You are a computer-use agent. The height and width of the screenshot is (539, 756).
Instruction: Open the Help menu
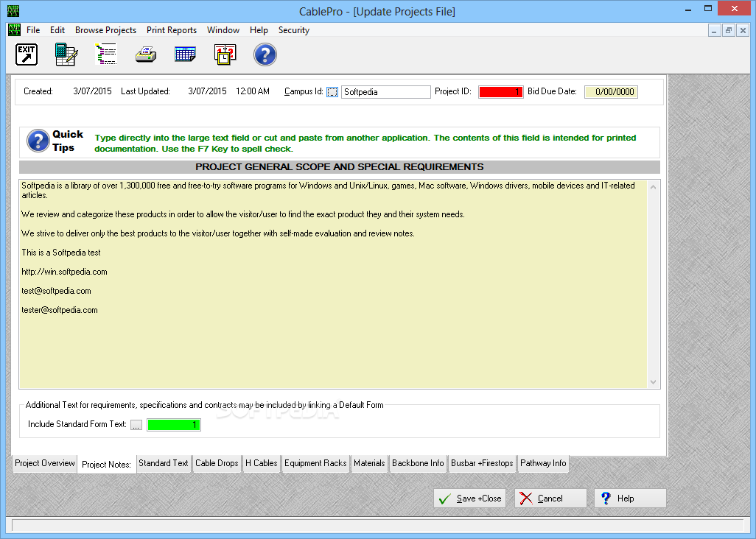[x=259, y=30]
